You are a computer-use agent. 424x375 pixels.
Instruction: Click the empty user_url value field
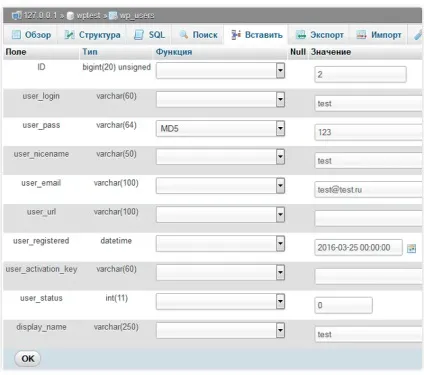[x=368, y=218]
